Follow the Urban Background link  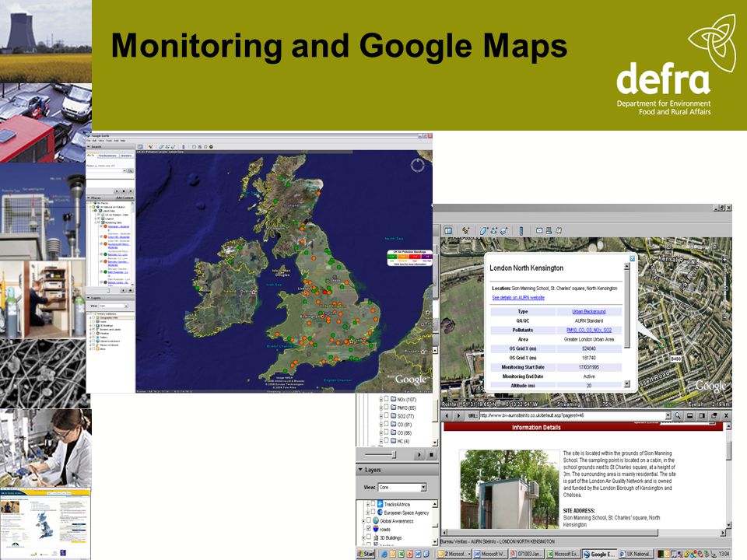589,311
